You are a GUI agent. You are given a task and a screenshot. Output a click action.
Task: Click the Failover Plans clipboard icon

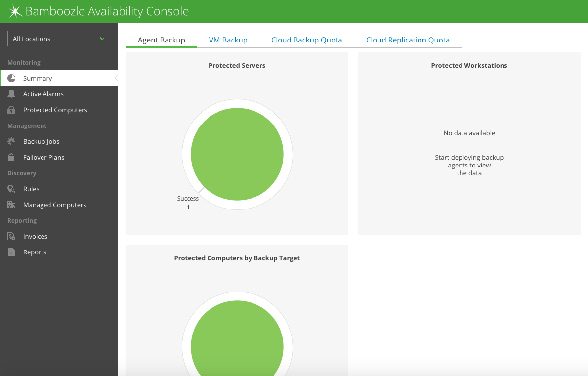12,158
